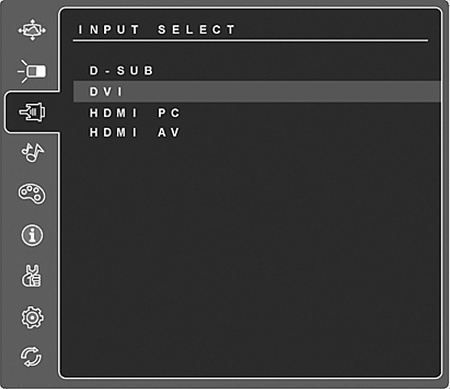The height and width of the screenshot is (389, 450).
Task: Click the word SELECT in the header
Action: (x=197, y=30)
